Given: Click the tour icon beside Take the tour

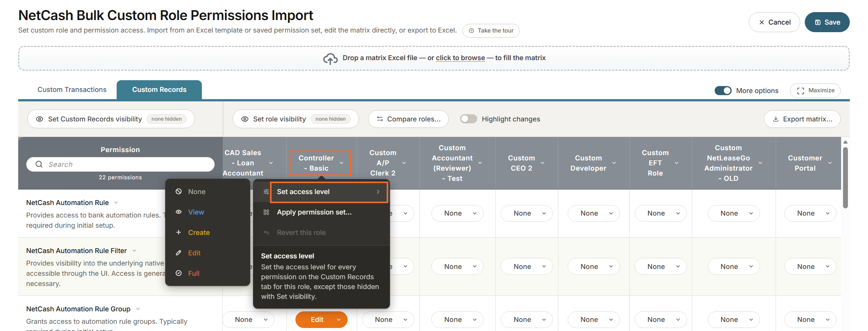Looking at the screenshot, I should [x=471, y=31].
